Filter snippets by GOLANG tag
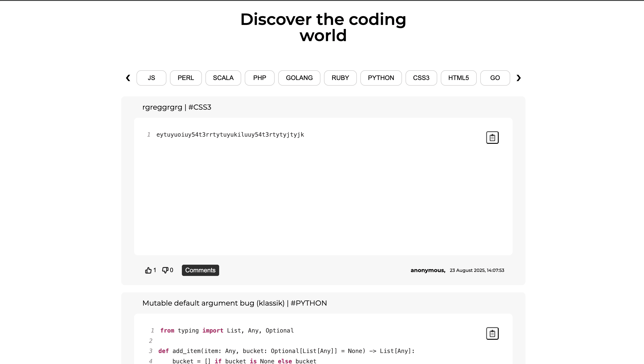The width and height of the screenshot is (644, 364). pos(299,78)
